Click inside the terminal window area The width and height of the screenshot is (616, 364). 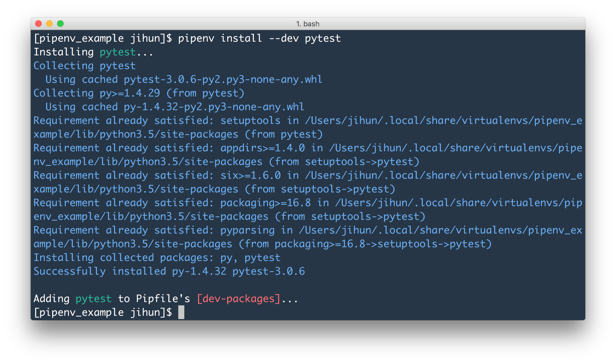coord(302,178)
